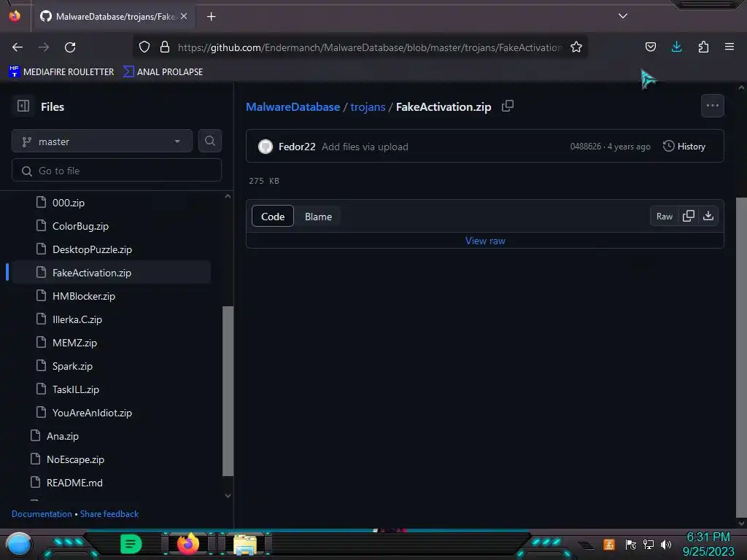Open DesktopPuzzle.zip in the file tree
Image resolution: width=747 pixels, height=560 pixels.
coord(92,249)
